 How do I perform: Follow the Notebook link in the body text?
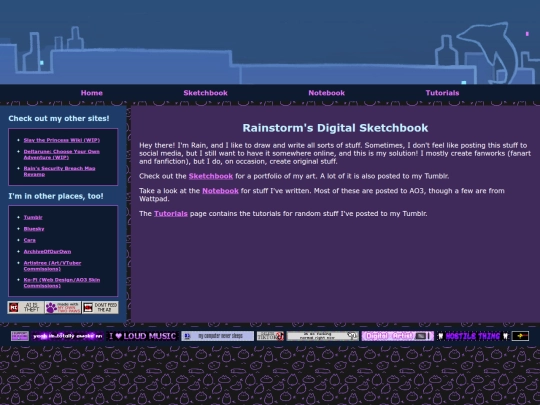point(220,191)
